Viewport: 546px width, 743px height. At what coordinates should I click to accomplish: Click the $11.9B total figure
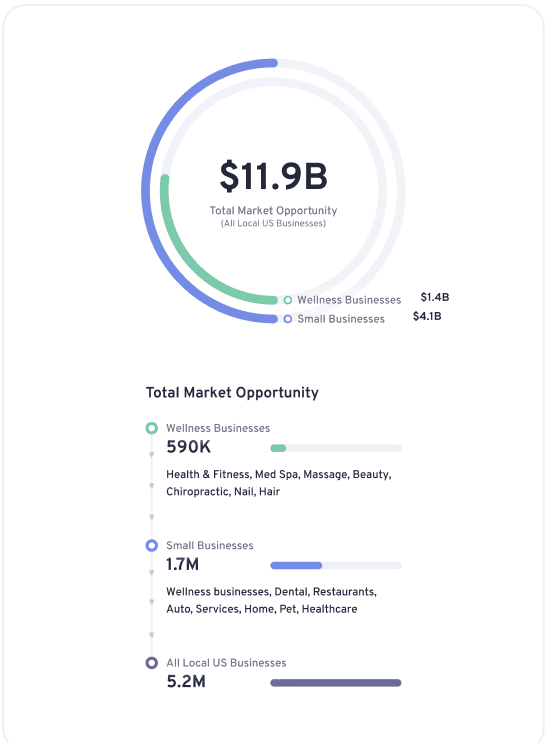(x=273, y=176)
